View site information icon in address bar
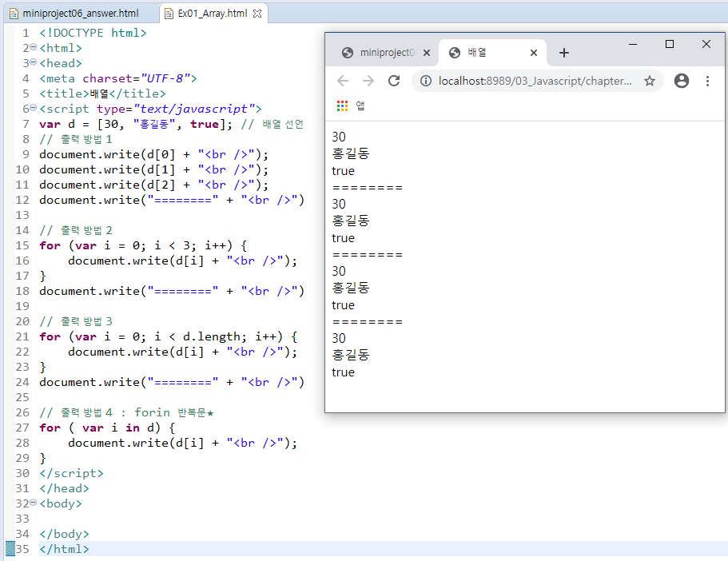Screen dimensions: 728x561 coord(425,81)
